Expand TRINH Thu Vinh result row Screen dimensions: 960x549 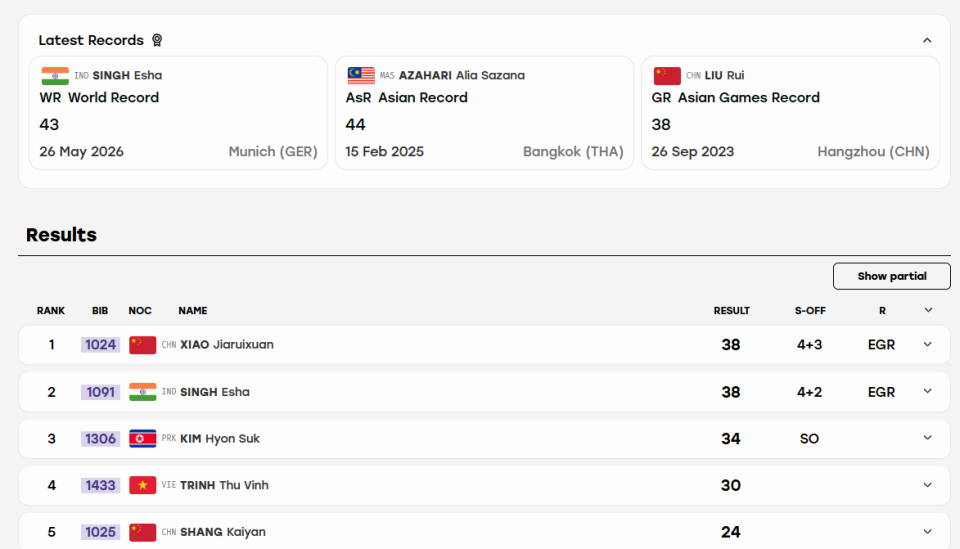[928, 485]
